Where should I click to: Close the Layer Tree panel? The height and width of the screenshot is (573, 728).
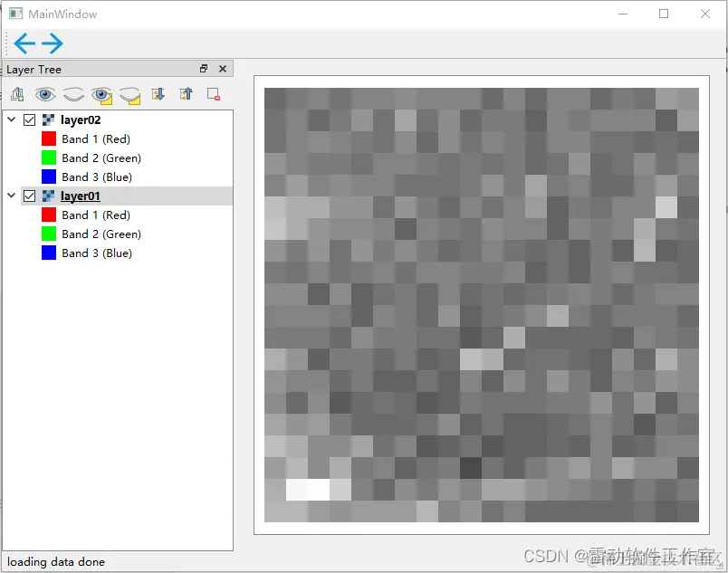(x=223, y=69)
